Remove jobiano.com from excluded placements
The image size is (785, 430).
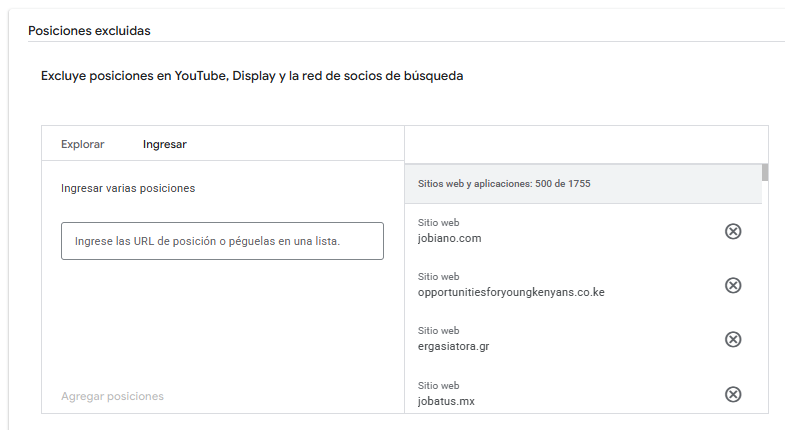(x=733, y=231)
